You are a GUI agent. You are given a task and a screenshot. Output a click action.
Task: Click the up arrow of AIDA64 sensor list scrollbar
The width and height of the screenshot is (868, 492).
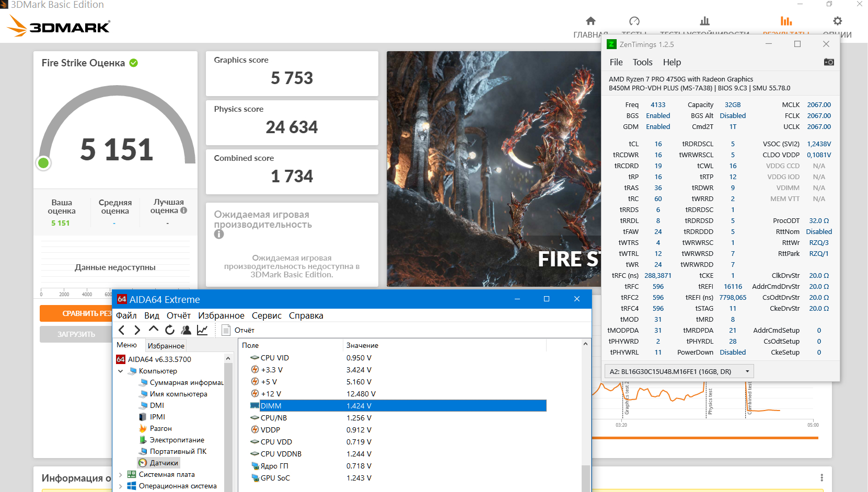tap(585, 344)
